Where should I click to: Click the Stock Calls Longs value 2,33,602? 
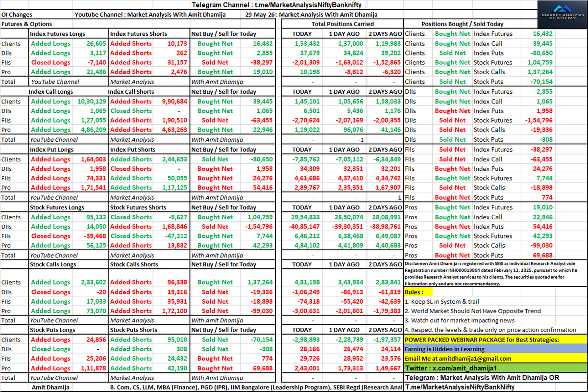click(93, 282)
